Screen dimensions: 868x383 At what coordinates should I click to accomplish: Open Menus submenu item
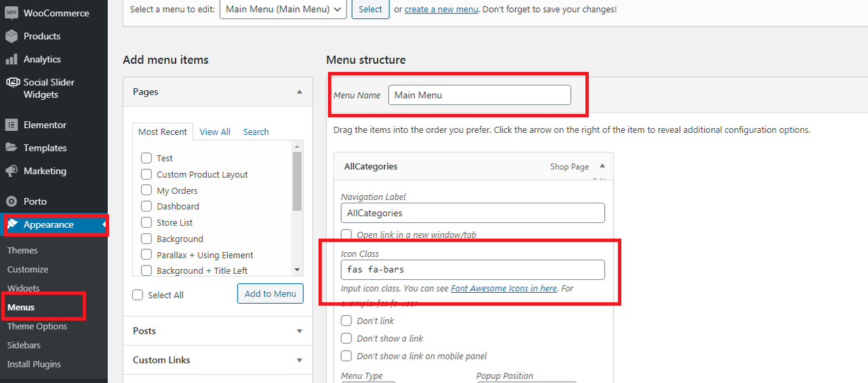[21, 307]
